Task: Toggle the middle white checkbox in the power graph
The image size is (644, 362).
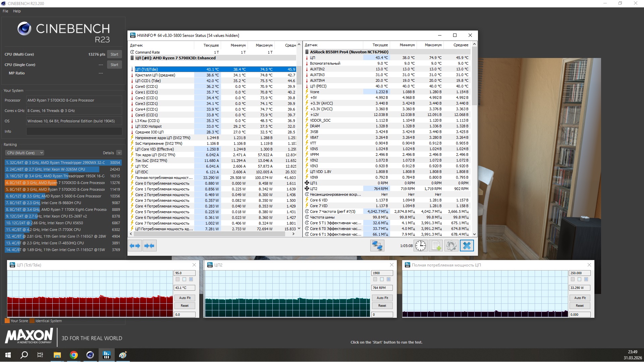Action: [x=579, y=279]
